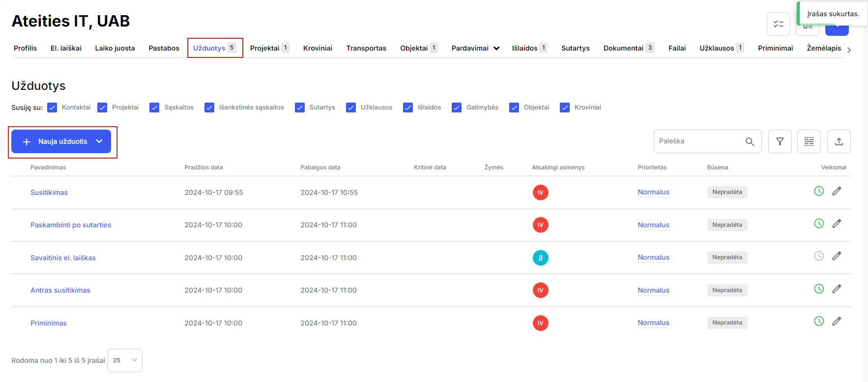Open Savaitinis el. laiškas task link
The image size is (868, 382).
point(63,258)
